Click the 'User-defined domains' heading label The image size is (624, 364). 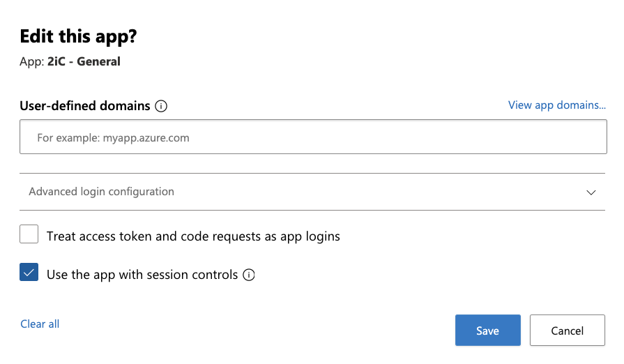pyautogui.click(x=85, y=106)
